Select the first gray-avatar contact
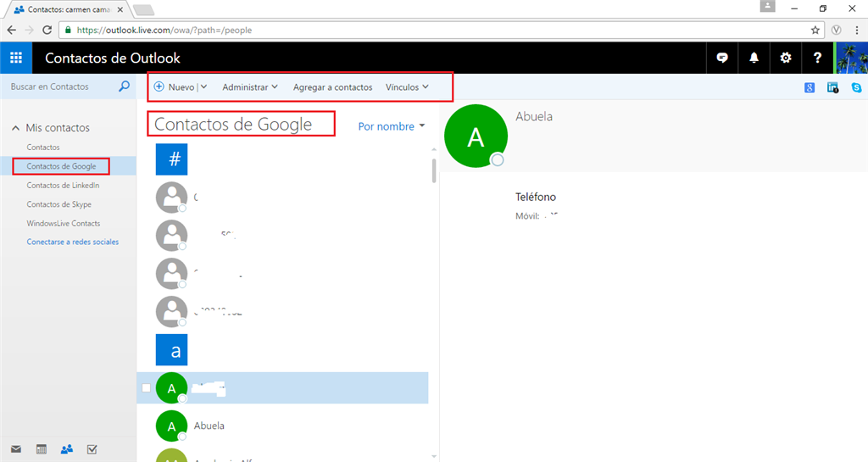This screenshot has height=462, width=868. click(x=283, y=197)
